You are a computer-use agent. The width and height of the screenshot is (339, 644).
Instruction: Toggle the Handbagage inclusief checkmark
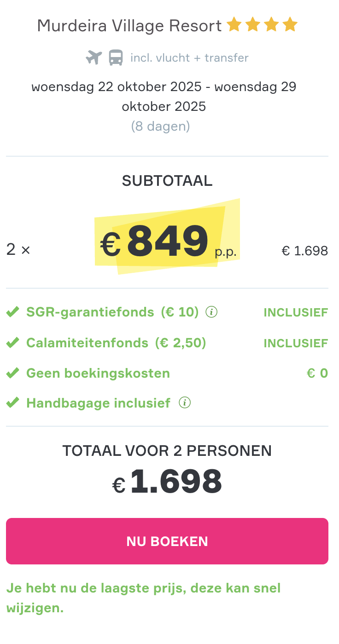[12, 402]
